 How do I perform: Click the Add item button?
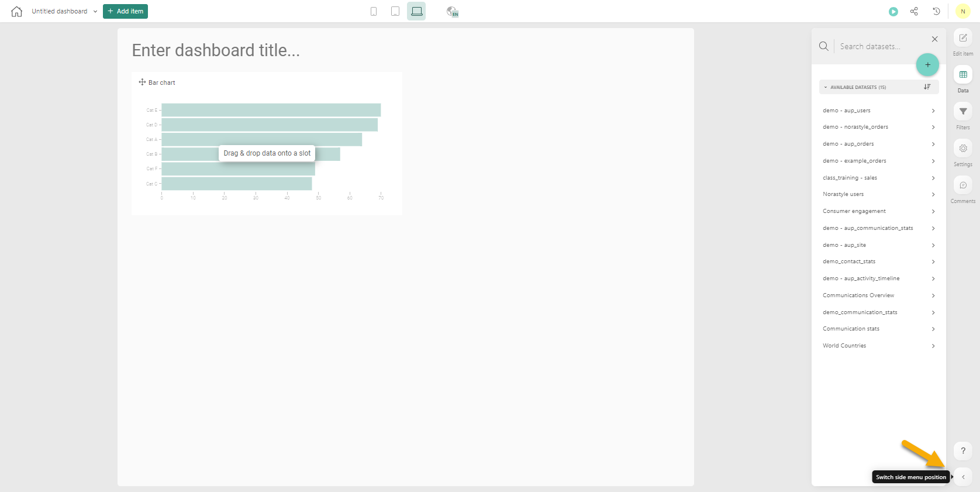125,12
